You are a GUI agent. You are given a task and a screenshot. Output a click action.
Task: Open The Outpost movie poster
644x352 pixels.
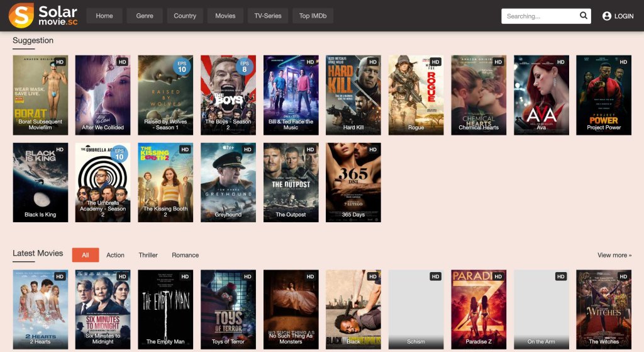(291, 182)
